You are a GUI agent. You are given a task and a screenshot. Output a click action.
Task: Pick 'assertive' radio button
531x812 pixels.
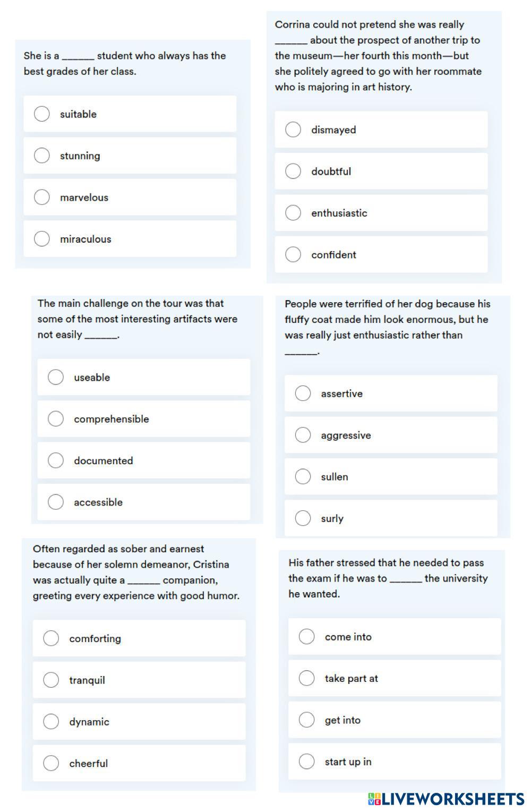point(303,394)
